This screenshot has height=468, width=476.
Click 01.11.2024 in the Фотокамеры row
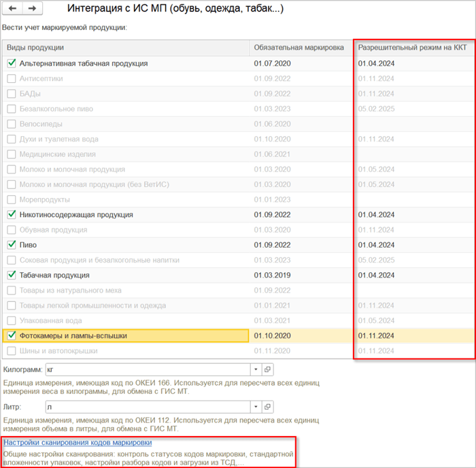click(376, 335)
